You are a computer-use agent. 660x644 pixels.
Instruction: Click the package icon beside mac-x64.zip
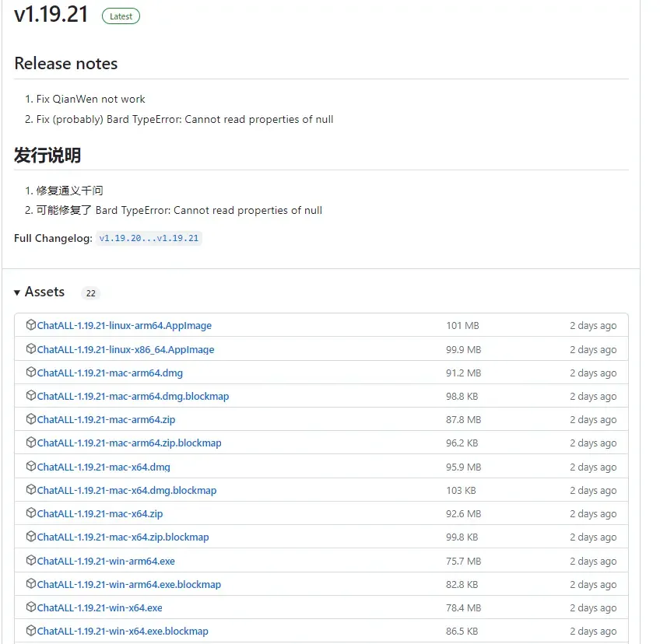click(x=30, y=513)
